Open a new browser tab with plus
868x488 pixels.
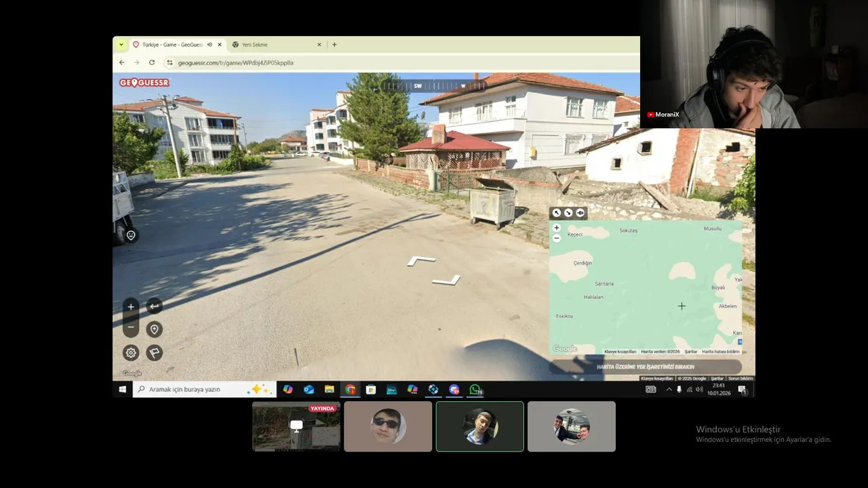pyautogui.click(x=334, y=45)
